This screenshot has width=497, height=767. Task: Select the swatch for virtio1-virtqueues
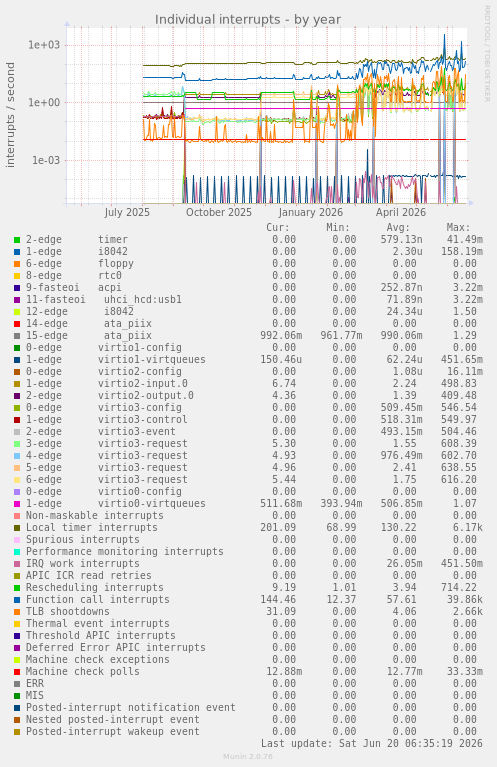[17, 360]
